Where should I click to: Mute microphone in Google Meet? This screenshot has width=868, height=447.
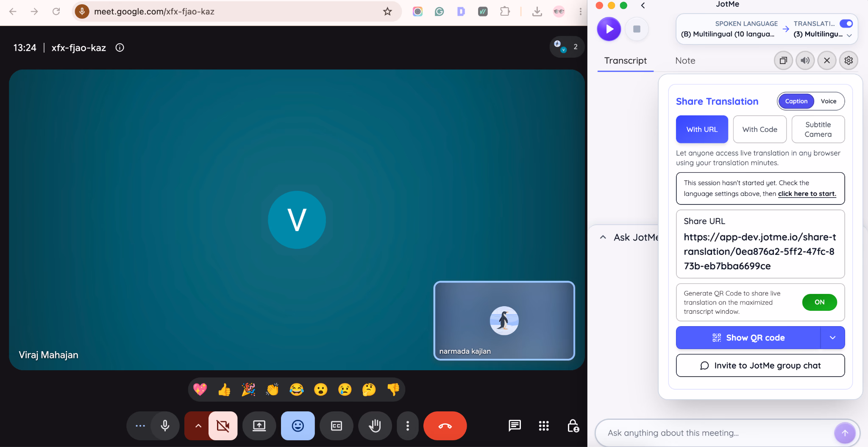click(165, 426)
